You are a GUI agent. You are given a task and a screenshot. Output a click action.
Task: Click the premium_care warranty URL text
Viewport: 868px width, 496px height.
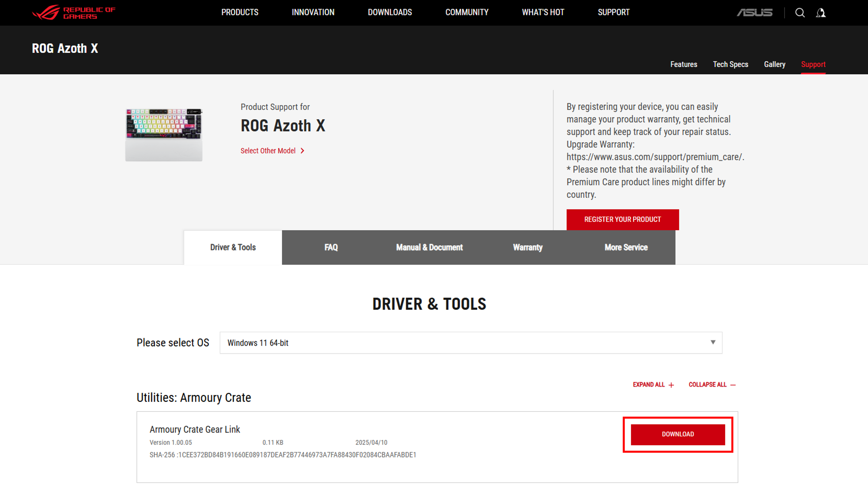(655, 157)
